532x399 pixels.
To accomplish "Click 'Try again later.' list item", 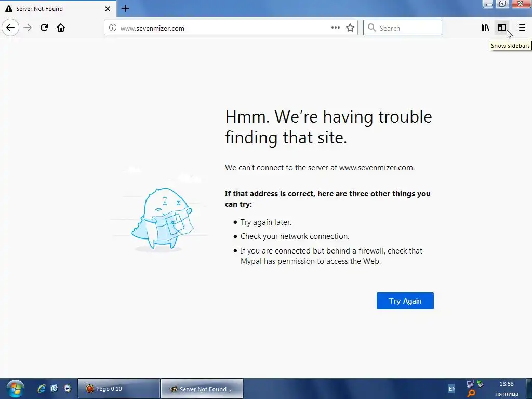I will click(266, 222).
